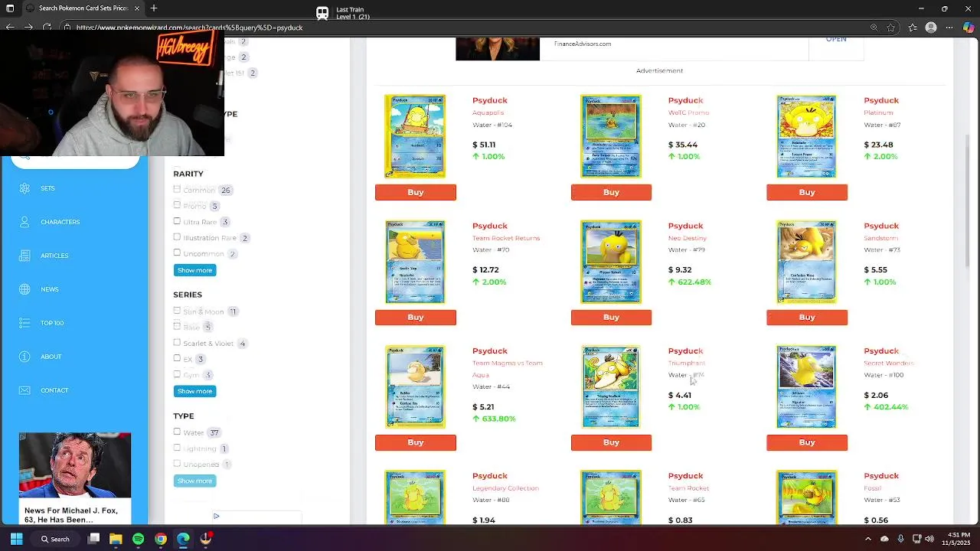Click the Windows taskbar Search box

coord(55,539)
